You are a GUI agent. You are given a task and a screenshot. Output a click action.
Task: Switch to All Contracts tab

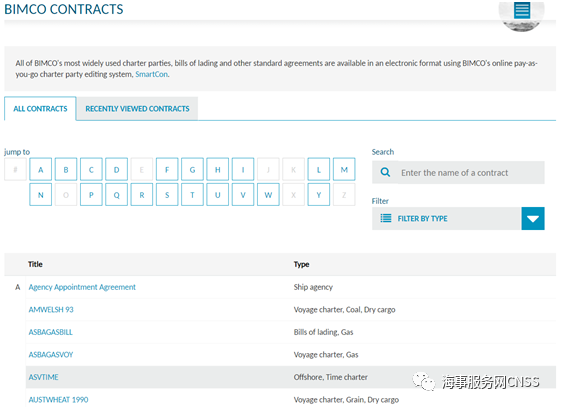(40, 108)
